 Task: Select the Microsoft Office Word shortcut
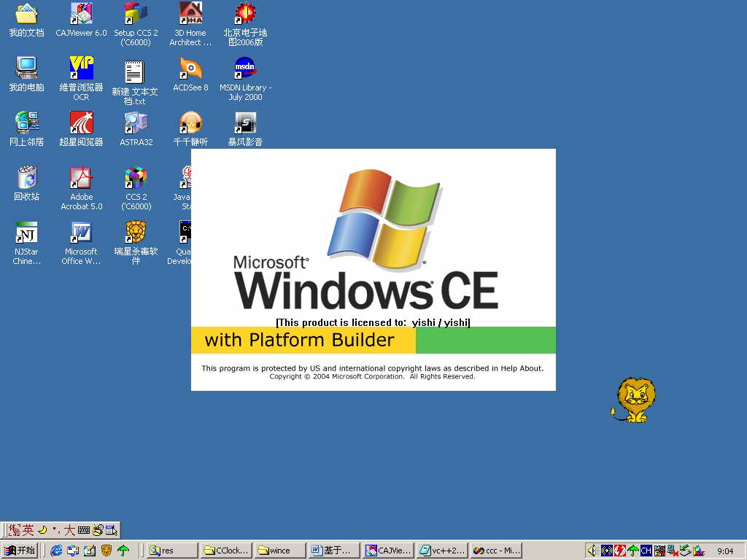tap(81, 243)
